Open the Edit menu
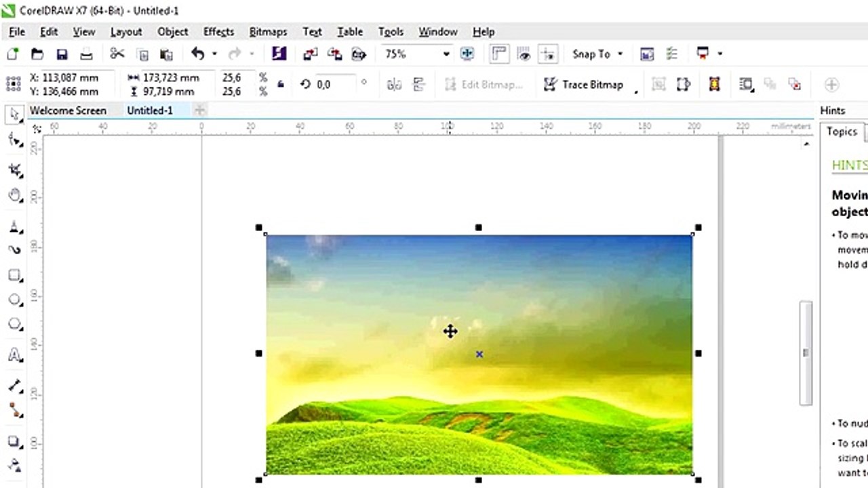Image resolution: width=868 pixels, height=488 pixels. tap(49, 32)
